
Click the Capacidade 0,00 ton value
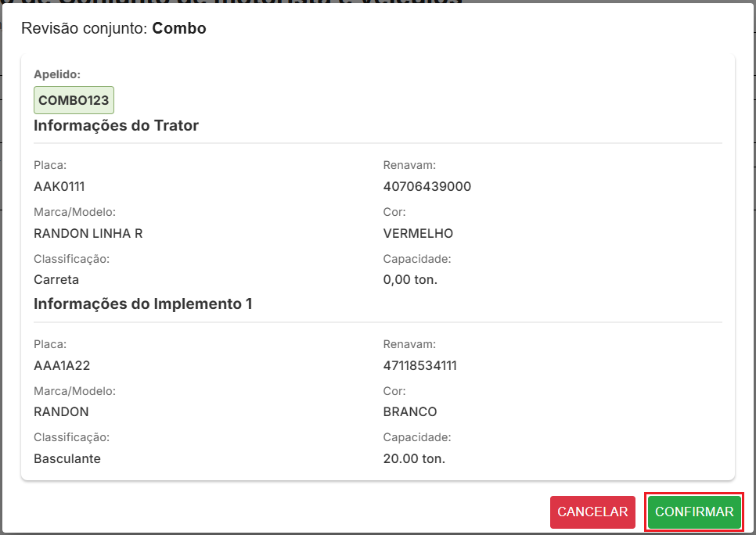410,279
